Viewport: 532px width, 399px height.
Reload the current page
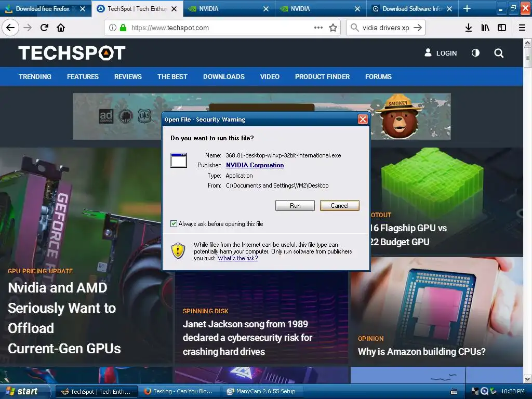[44, 28]
